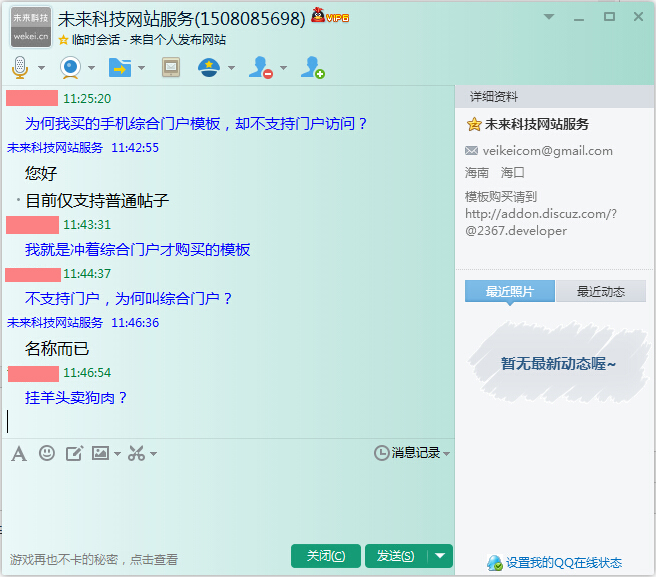The width and height of the screenshot is (656, 577).
Task: Open the contact avatar wekei.cn
Action: (31, 27)
